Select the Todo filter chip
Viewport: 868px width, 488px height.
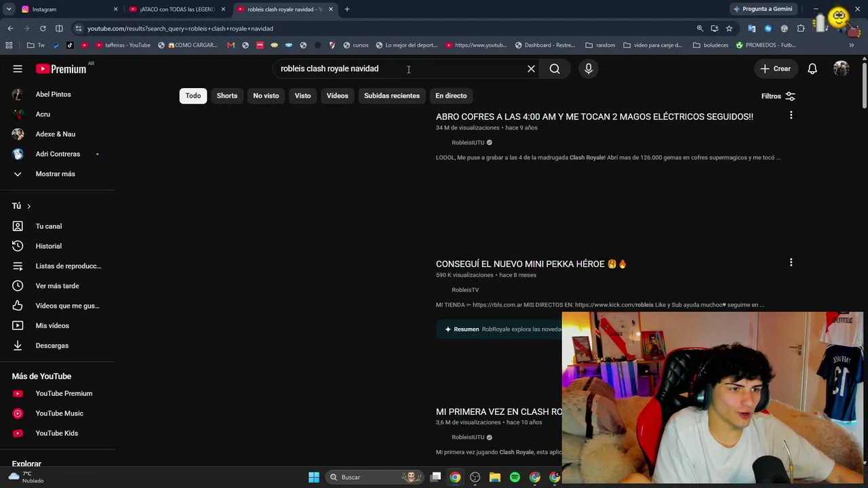(x=193, y=96)
